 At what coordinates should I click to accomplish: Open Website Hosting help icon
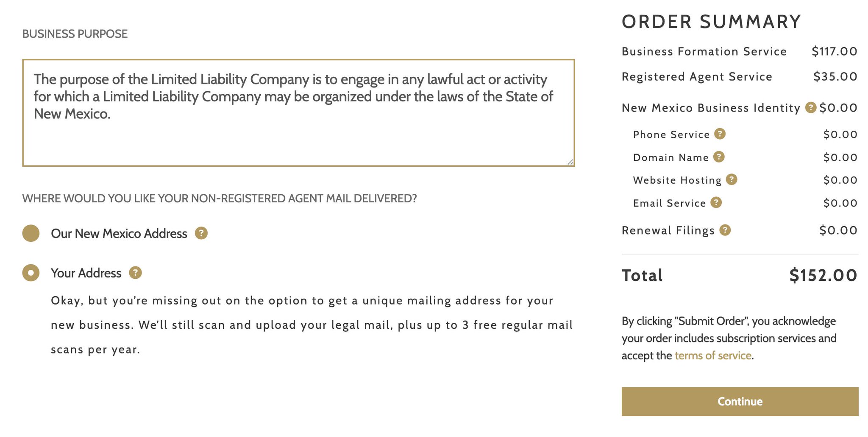[x=732, y=179]
